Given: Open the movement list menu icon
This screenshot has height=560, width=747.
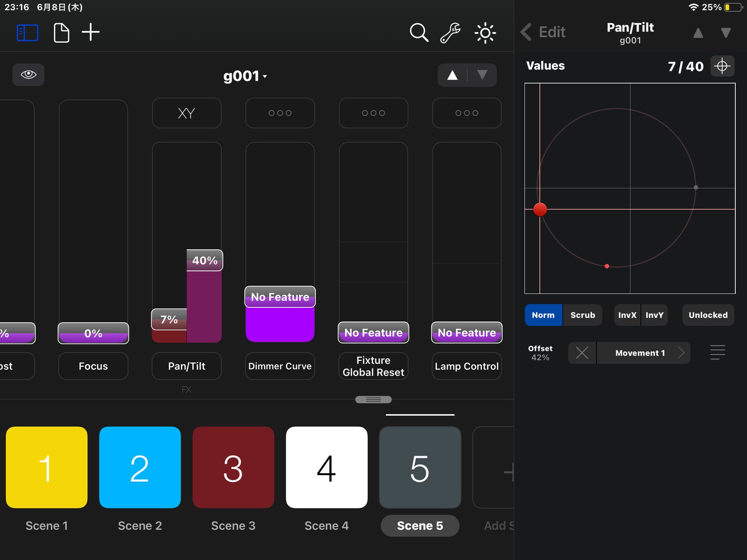Looking at the screenshot, I should coord(718,353).
